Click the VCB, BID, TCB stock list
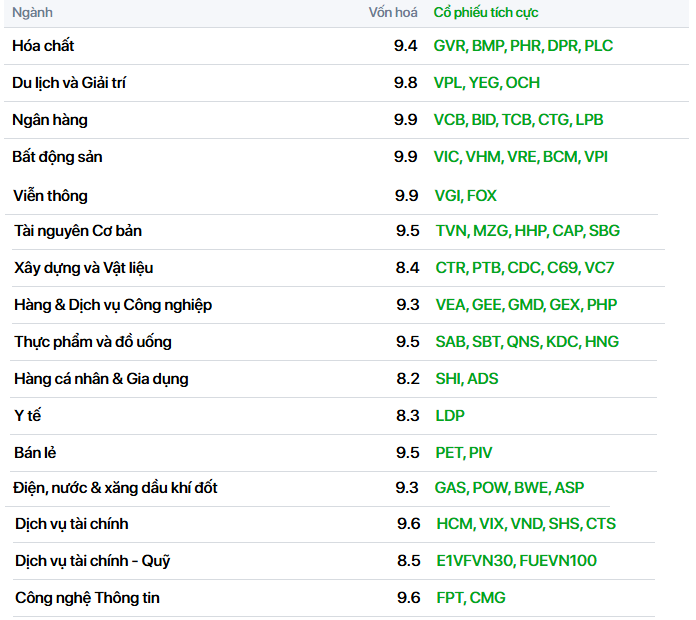The width and height of the screenshot is (696, 620). click(518, 120)
